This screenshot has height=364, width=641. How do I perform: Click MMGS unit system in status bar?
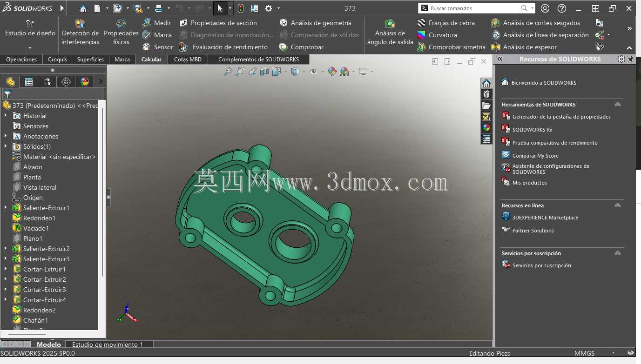[584, 353]
